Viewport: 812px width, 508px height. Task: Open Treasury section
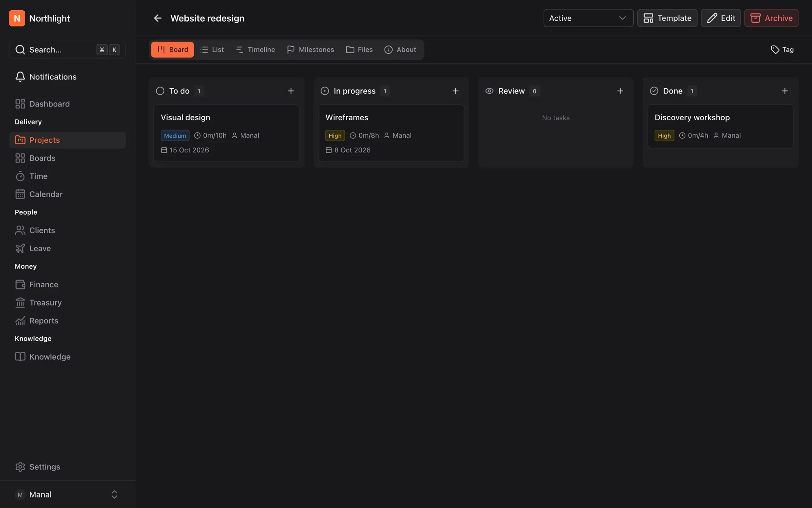[x=67, y=303]
